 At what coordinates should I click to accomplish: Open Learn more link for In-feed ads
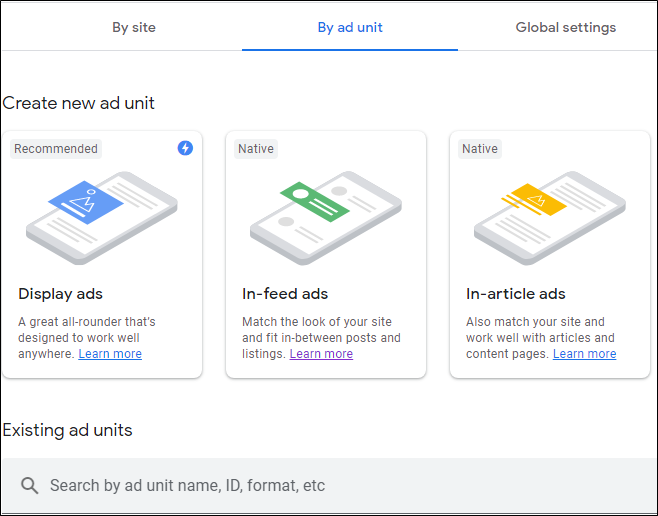pyautogui.click(x=321, y=354)
